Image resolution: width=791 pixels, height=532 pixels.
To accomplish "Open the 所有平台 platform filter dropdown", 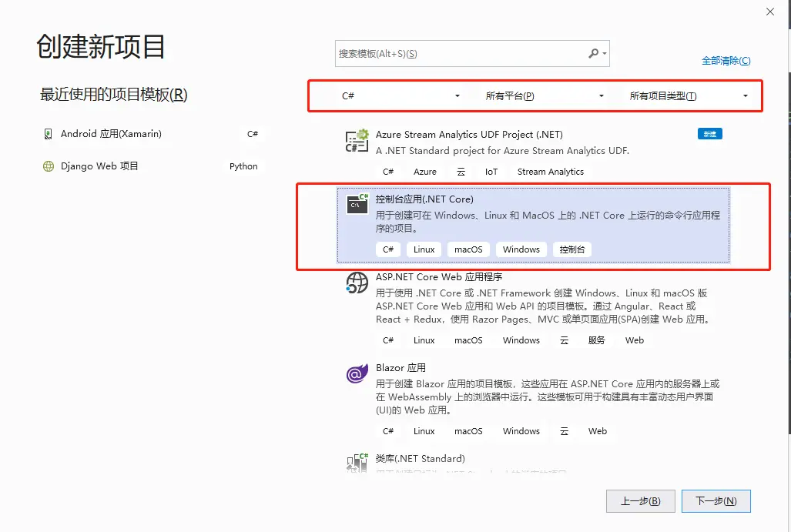I will (544, 95).
